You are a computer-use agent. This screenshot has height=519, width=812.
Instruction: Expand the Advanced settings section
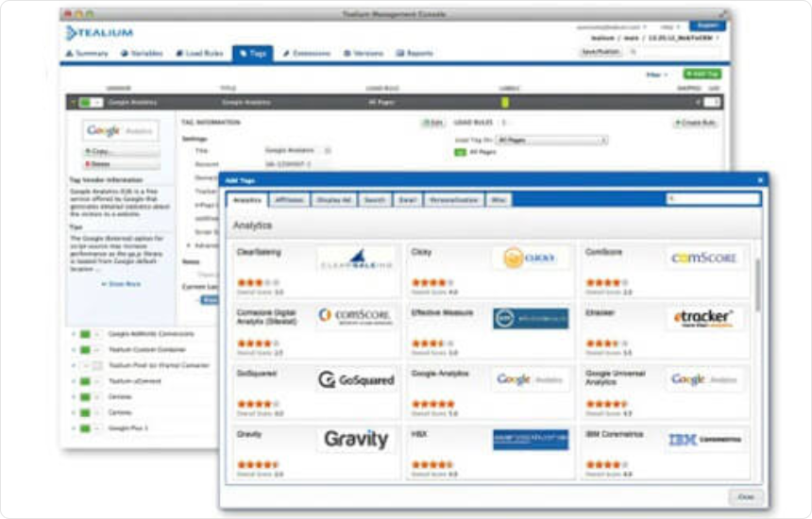pyautogui.click(x=189, y=245)
